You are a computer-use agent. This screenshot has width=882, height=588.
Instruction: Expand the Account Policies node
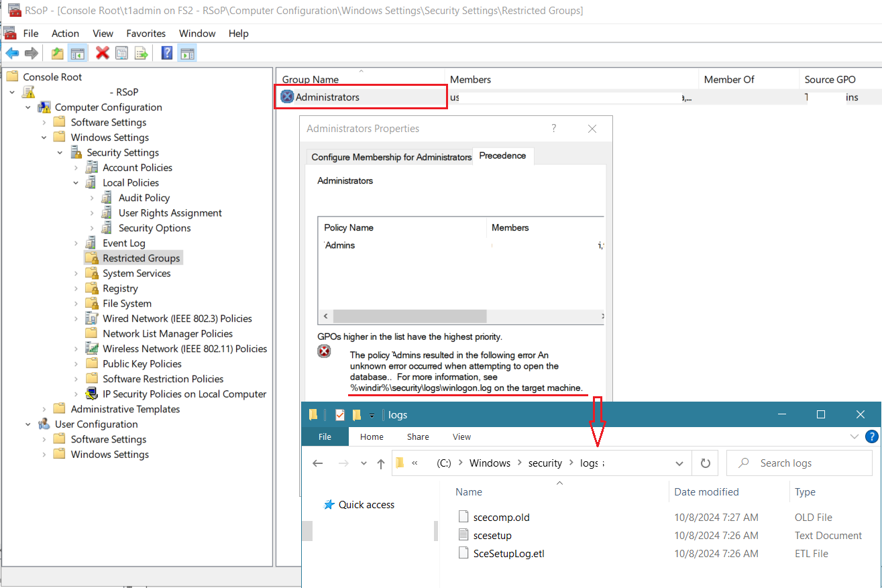76,168
